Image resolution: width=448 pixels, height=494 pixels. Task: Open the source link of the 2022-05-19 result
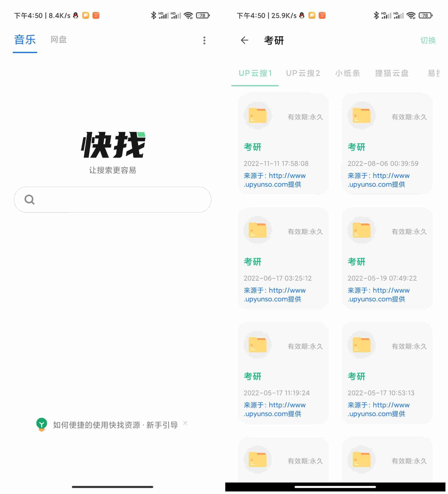379,295
